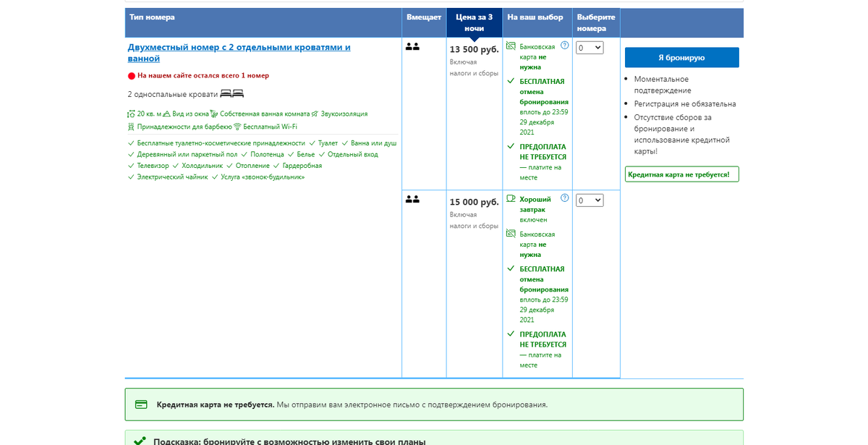Click the Отопление amenity text
868x445 pixels.
pos(252,166)
